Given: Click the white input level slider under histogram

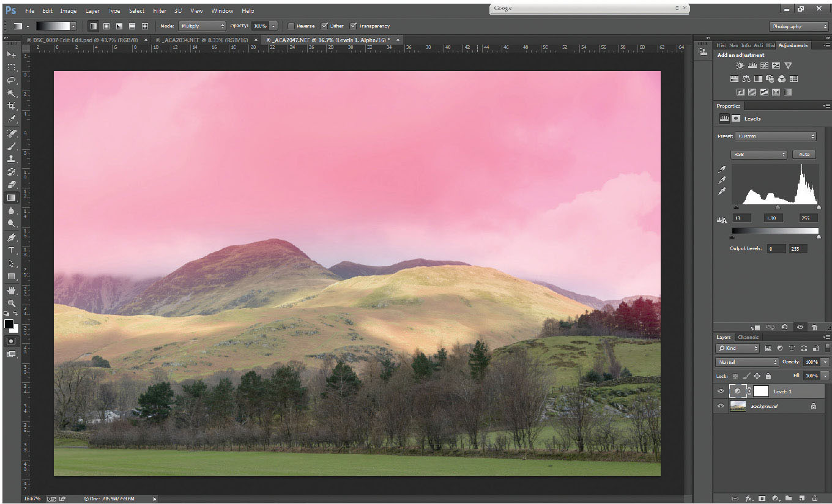Looking at the screenshot, I should [x=819, y=208].
